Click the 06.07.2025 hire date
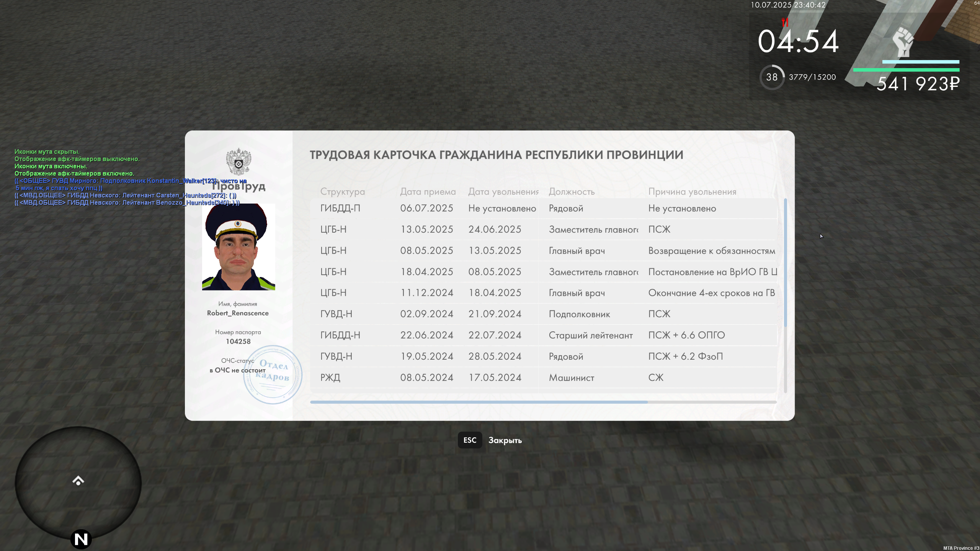This screenshot has width=980, height=551. 426,208
